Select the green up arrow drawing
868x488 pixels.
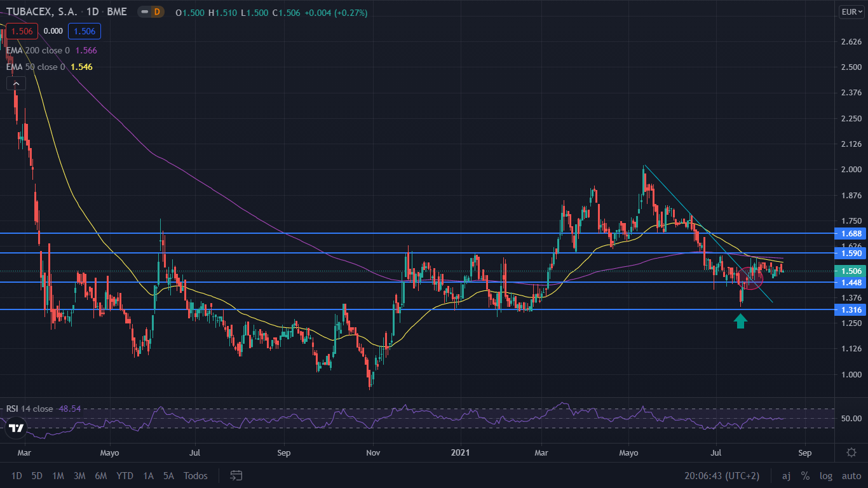pyautogui.click(x=740, y=322)
